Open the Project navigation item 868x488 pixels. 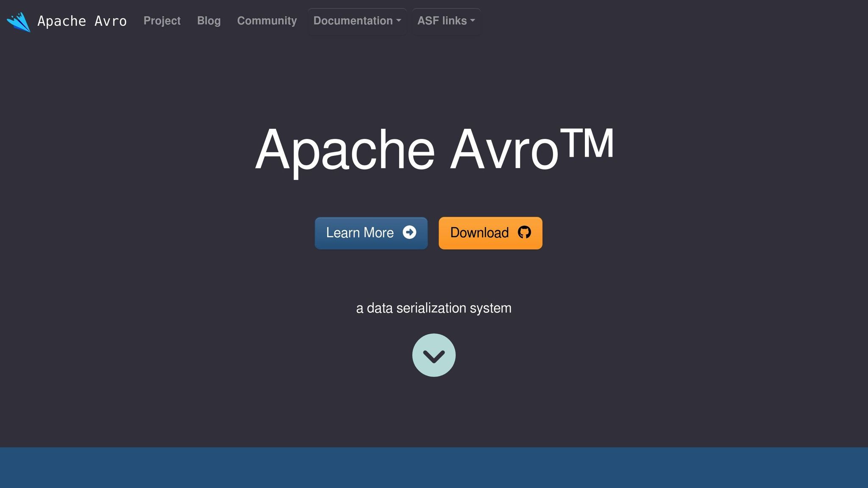click(x=162, y=21)
